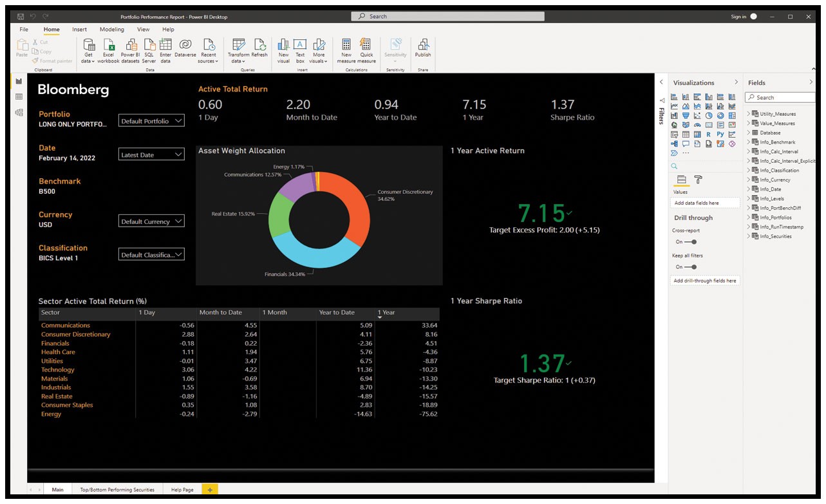
Task: Create a New measure
Action: tap(347, 50)
